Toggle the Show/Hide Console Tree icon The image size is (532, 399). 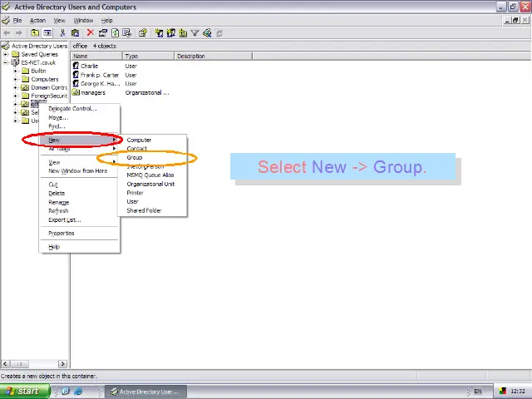coord(47,33)
